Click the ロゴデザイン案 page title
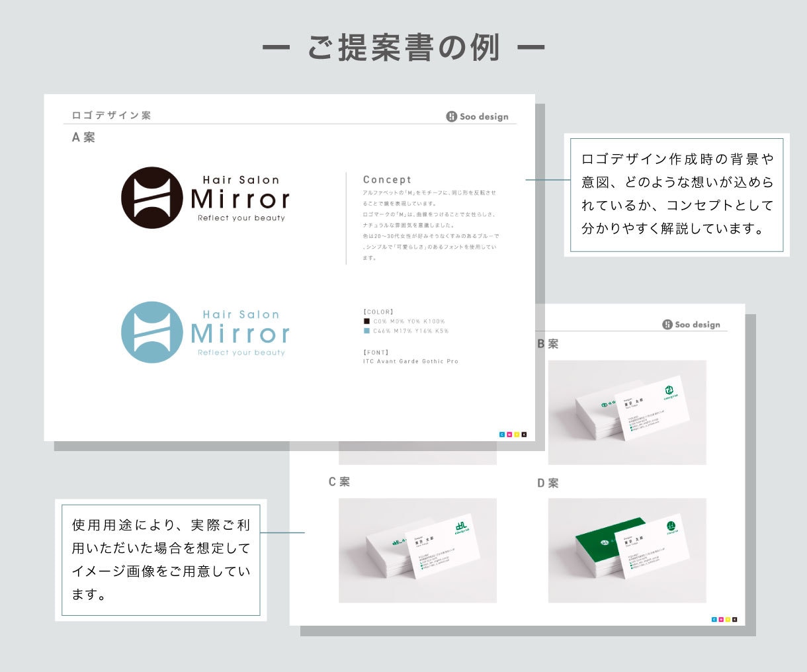Screen dimensions: 807x672 [x=111, y=115]
